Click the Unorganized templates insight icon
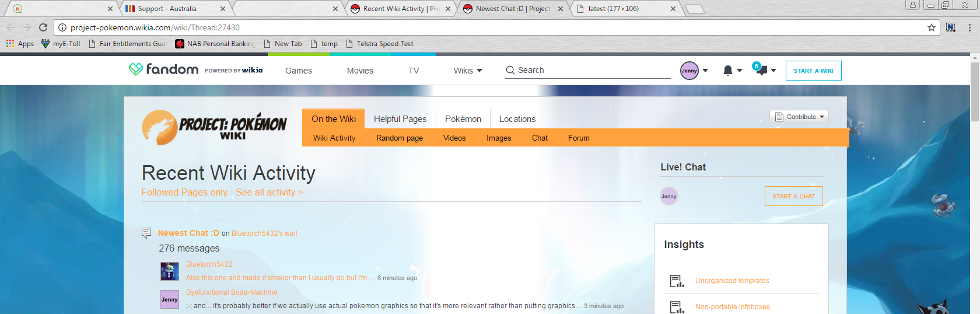This screenshot has height=314, width=980. point(677,281)
